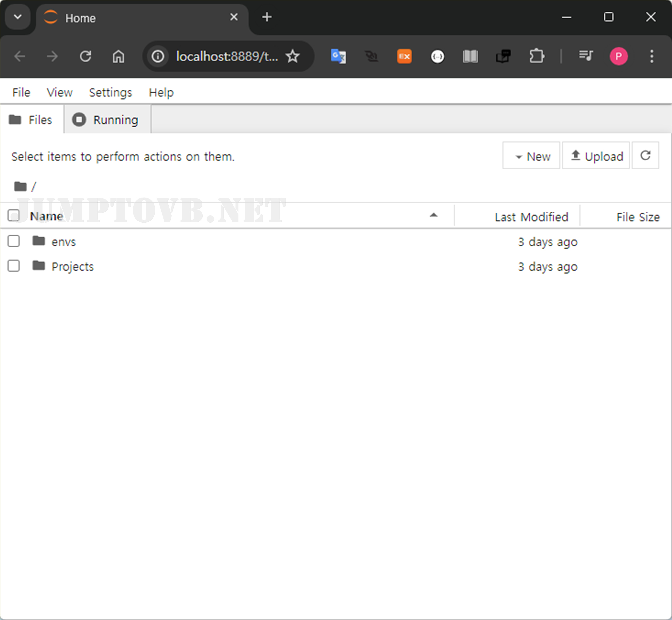Expand the New dropdown button
This screenshot has height=620, width=672.
click(531, 156)
